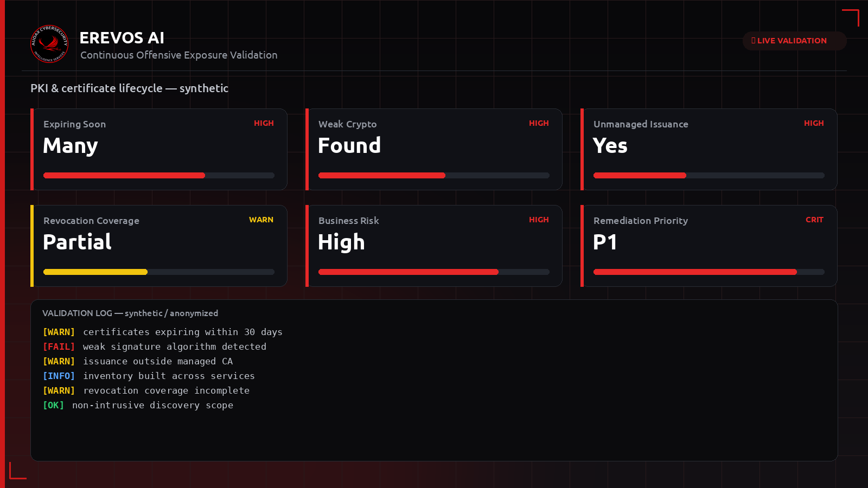Click the [FAIL] tag in the log

pos(59,346)
